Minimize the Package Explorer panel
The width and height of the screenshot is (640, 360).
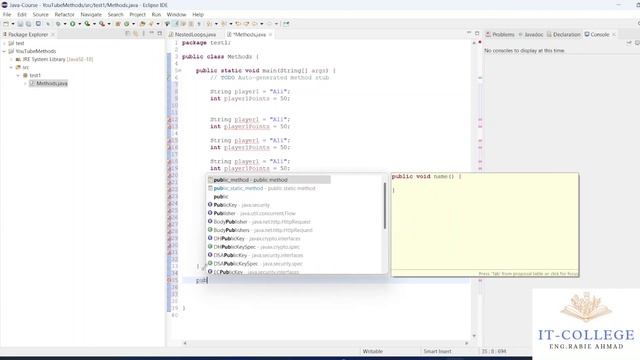pos(152,33)
